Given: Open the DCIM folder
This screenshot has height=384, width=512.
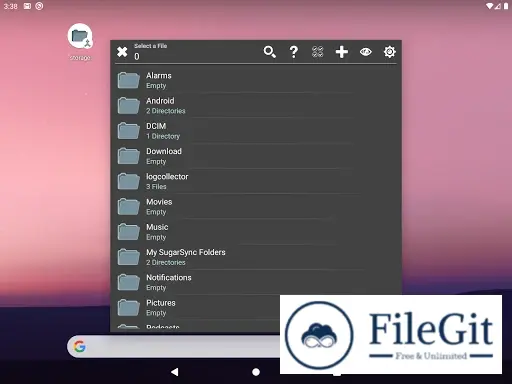Looking at the screenshot, I should click(256, 131).
